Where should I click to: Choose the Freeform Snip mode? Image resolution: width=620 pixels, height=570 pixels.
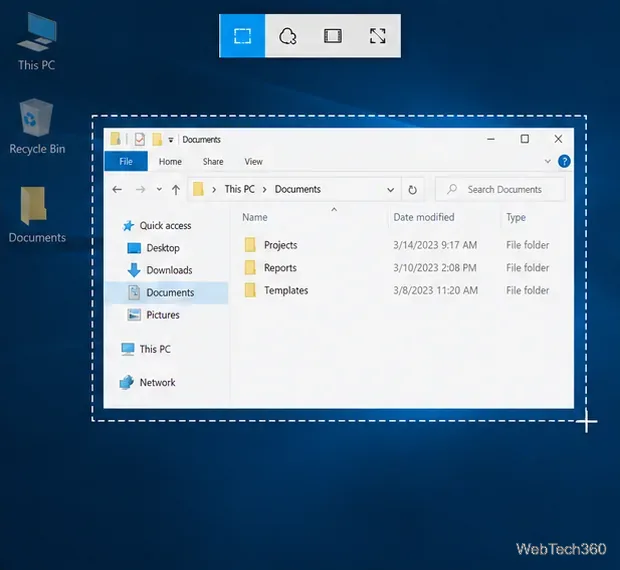tap(287, 36)
